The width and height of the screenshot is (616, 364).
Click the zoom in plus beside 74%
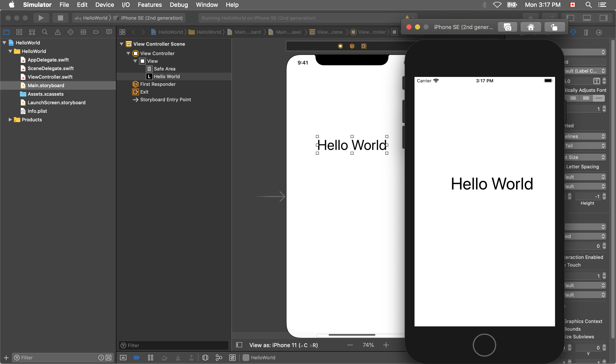tap(386, 345)
